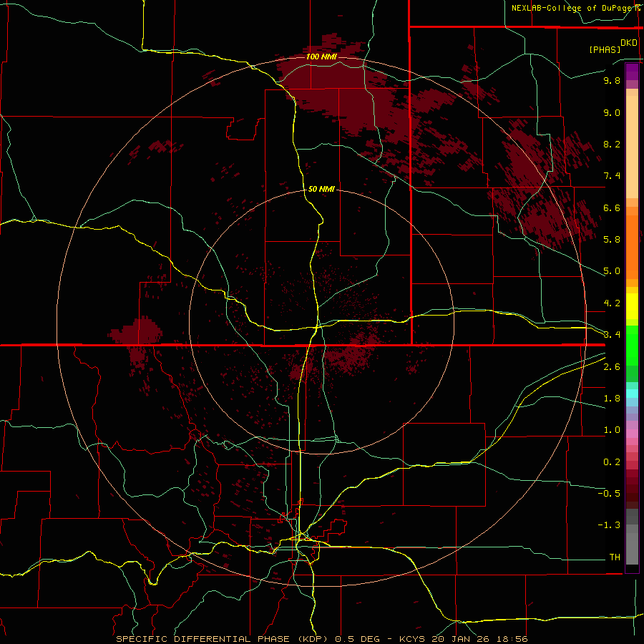The image size is (644, 644).
Task: Click the bright green color bar segment
Action: point(632,346)
